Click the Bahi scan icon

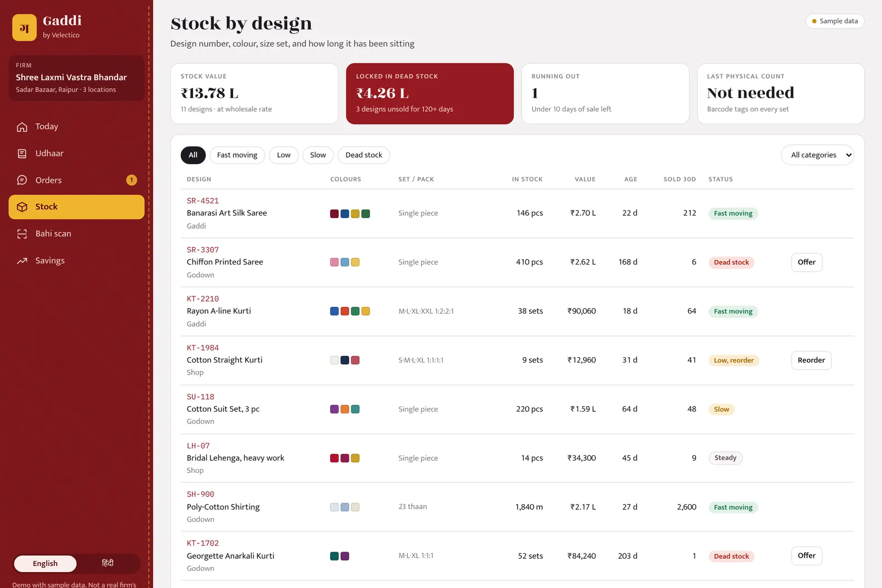coord(22,234)
